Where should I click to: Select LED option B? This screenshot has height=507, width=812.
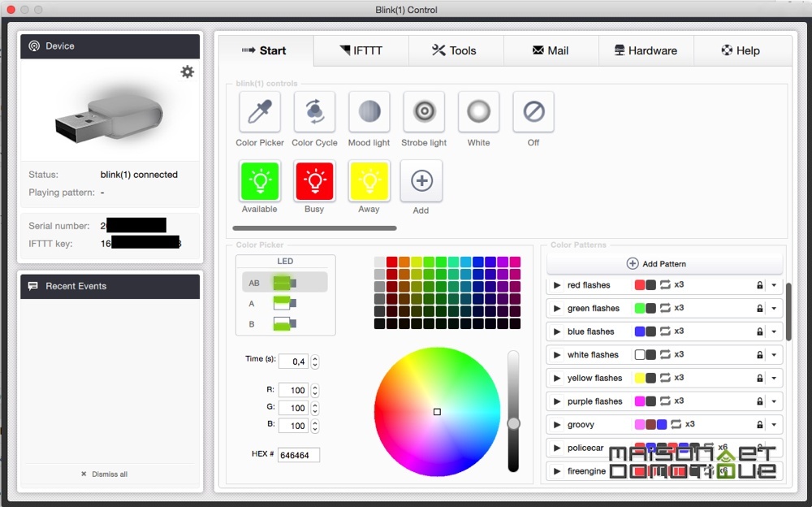click(x=285, y=324)
